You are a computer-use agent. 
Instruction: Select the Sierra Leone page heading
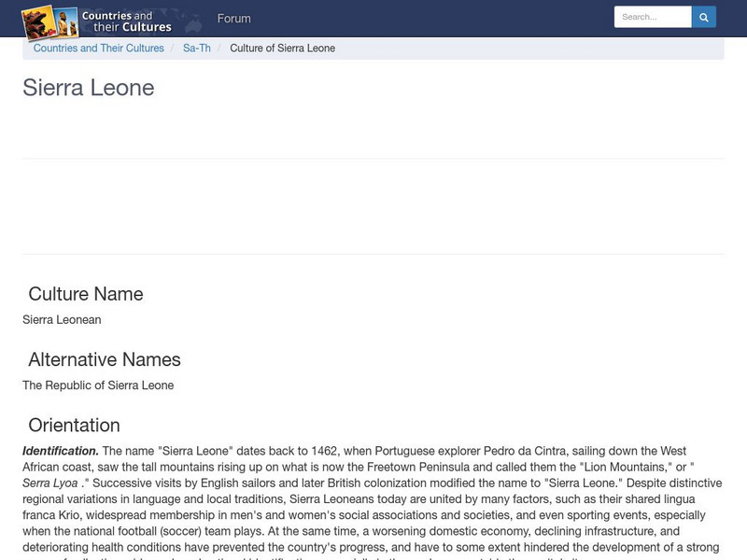(90, 88)
